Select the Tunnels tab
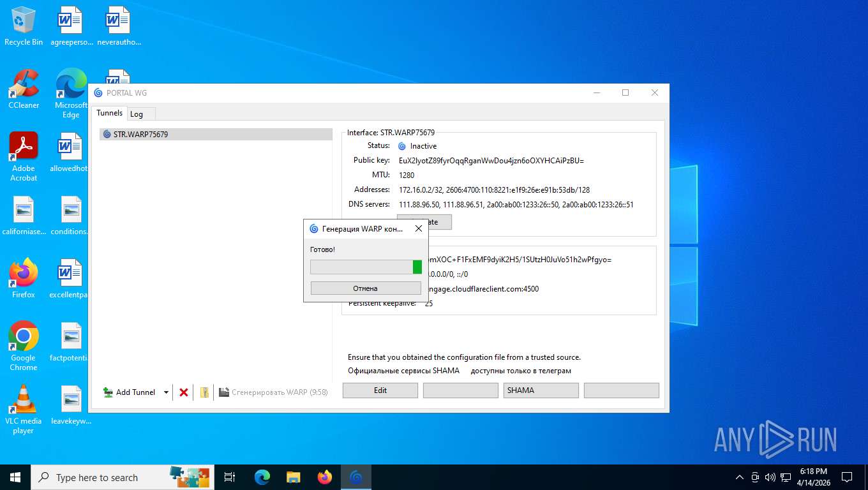 click(109, 113)
